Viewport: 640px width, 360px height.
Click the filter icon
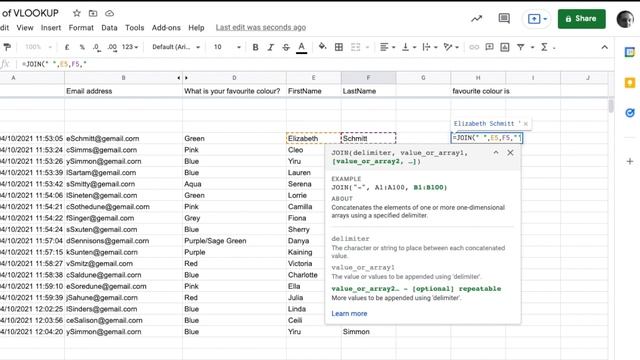point(521,47)
